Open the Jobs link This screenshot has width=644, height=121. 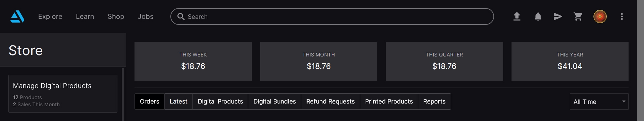click(146, 16)
